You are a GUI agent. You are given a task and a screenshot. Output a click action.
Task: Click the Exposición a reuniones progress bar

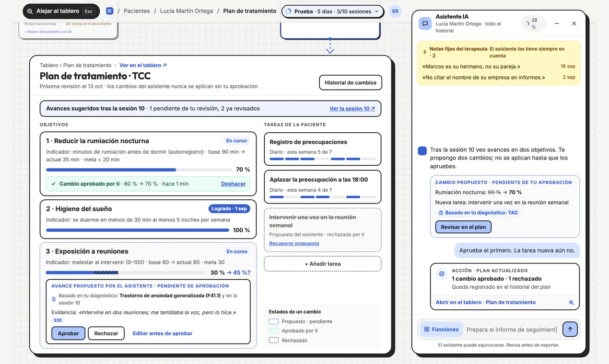click(x=126, y=273)
